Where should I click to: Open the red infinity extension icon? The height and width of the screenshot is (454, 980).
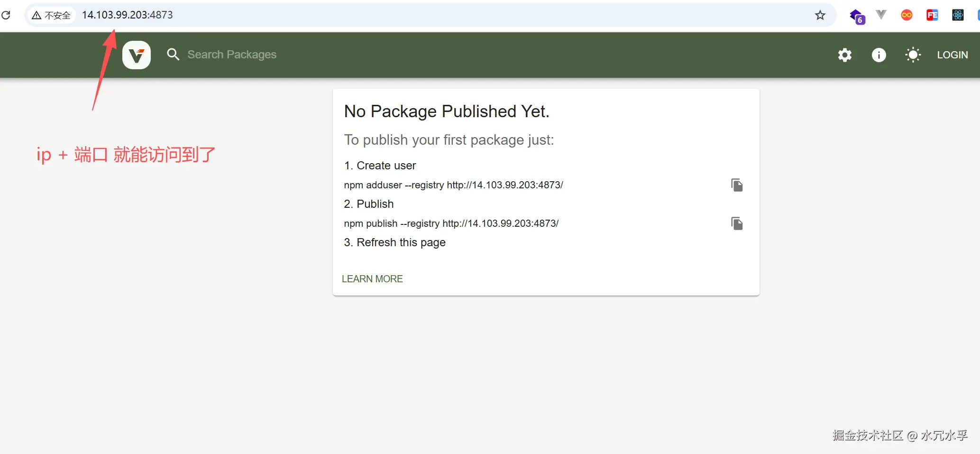tap(907, 15)
